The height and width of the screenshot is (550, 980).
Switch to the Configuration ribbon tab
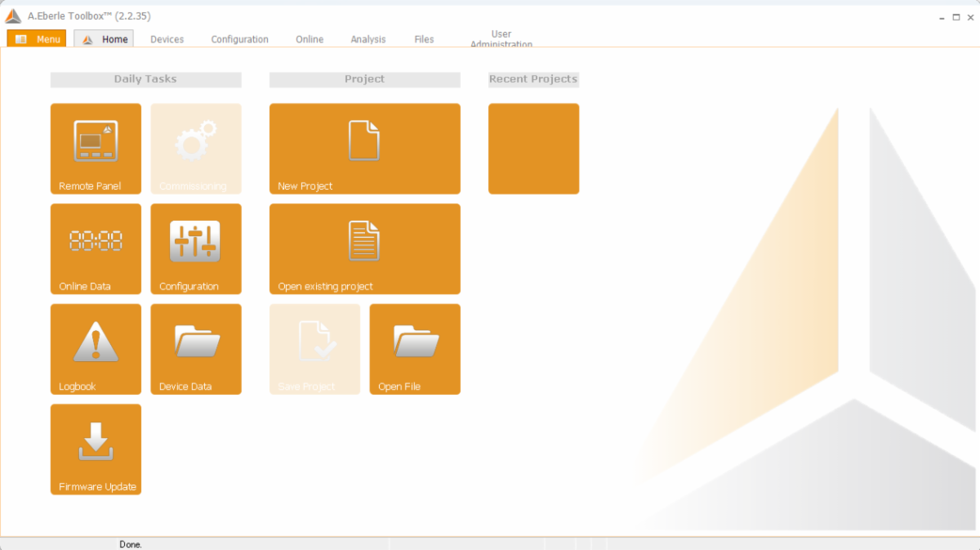239,39
